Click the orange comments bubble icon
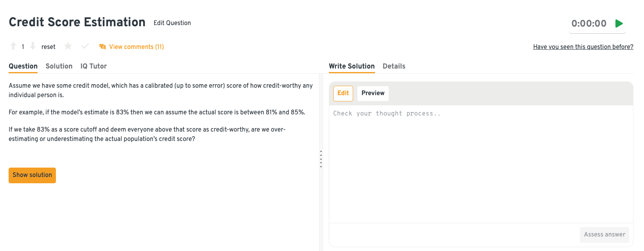Viewport: 644px width, 251px height. [102, 47]
